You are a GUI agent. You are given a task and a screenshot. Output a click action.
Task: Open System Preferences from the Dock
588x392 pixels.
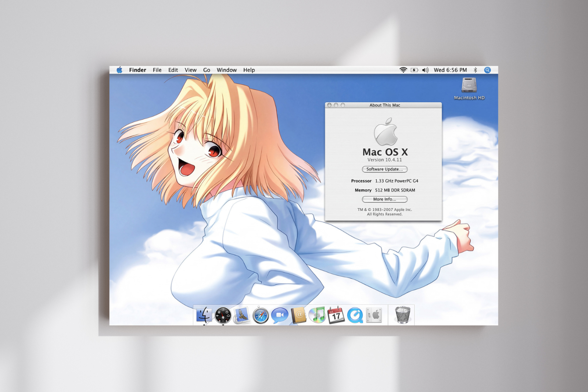click(374, 316)
